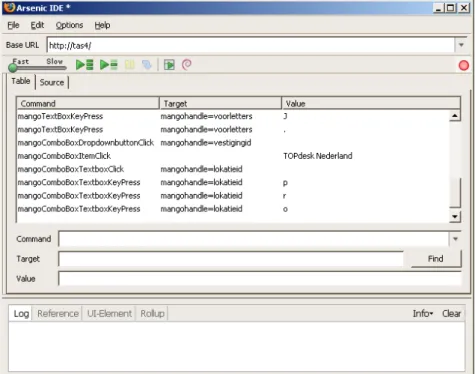Image resolution: width=475 pixels, height=374 pixels.
Task: Click into the Target input field
Action: tap(231, 259)
